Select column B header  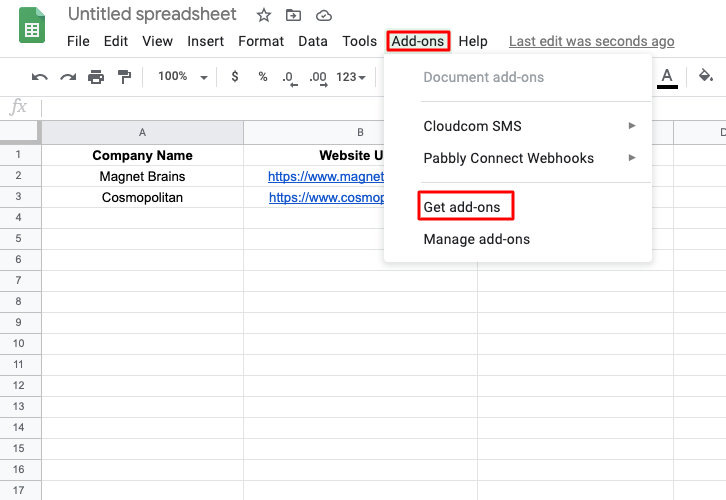tap(314, 132)
